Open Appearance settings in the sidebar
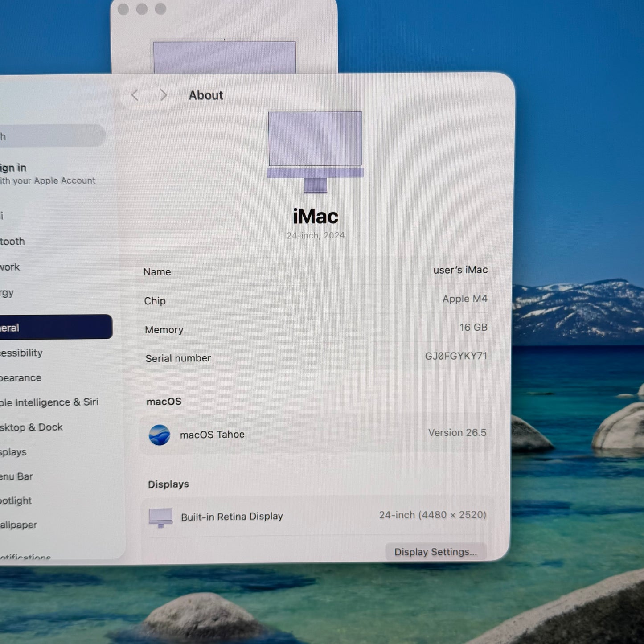Screen dimensions: 644x644 tap(21, 378)
